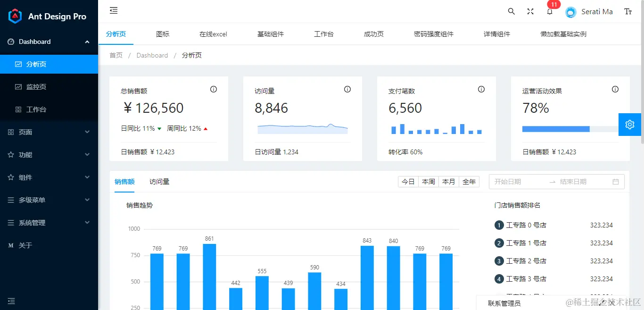
Task: Click the 支付笔数 mini bar chart
Action: [x=437, y=129]
